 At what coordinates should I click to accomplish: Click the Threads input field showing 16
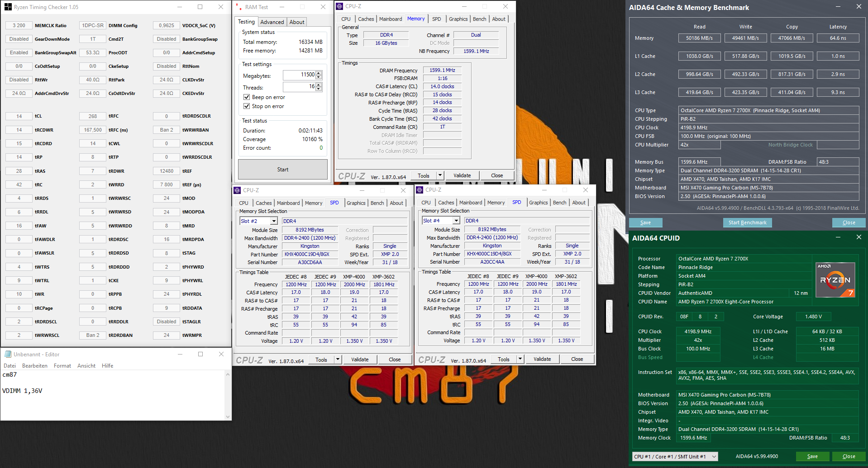coord(299,87)
